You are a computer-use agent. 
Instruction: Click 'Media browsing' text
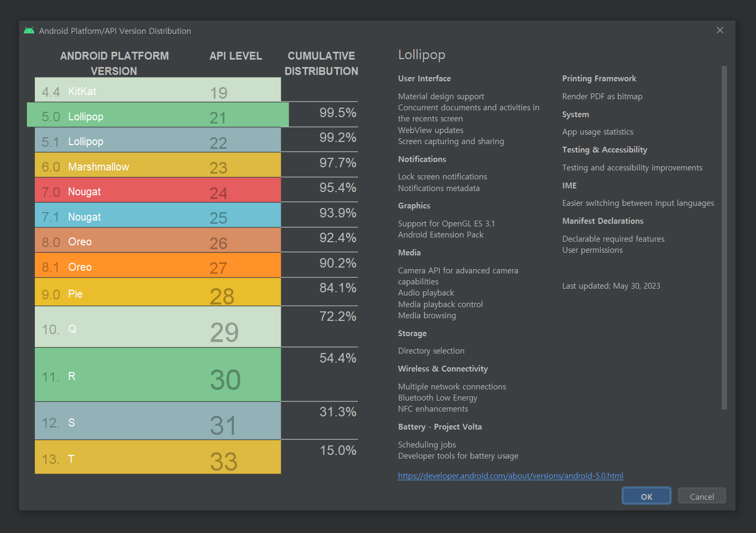coord(427,316)
